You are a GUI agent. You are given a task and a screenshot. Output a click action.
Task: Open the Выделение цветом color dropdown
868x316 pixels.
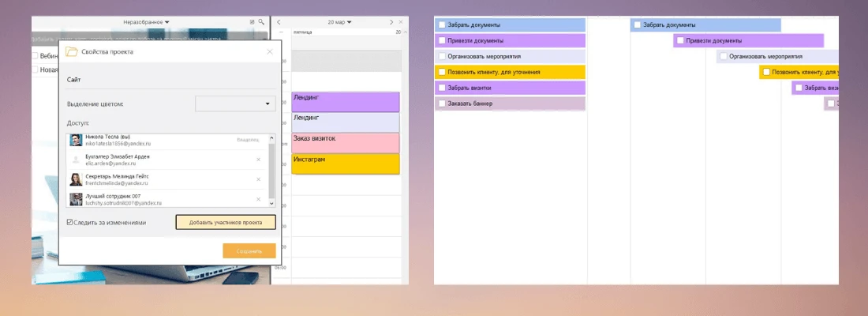[x=235, y=103]
